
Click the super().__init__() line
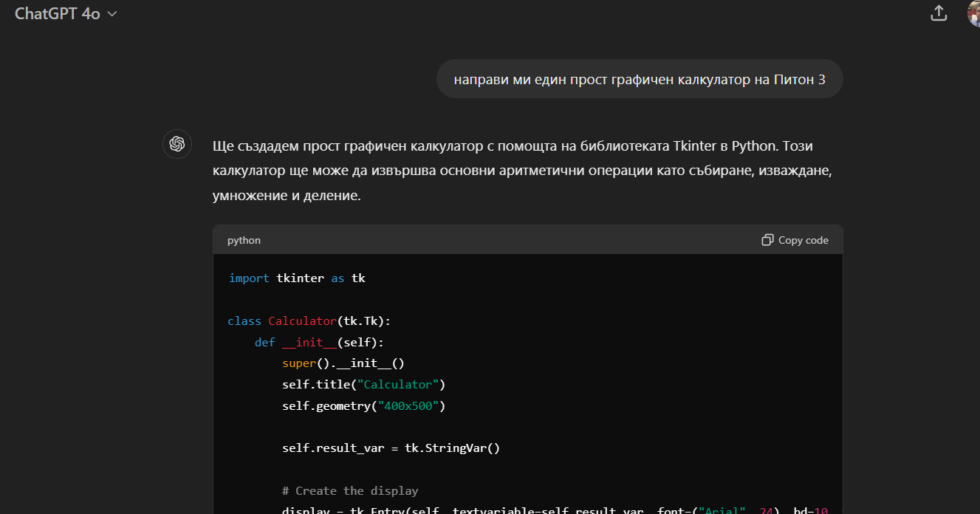pyautogui.click(x=343, y=363)
